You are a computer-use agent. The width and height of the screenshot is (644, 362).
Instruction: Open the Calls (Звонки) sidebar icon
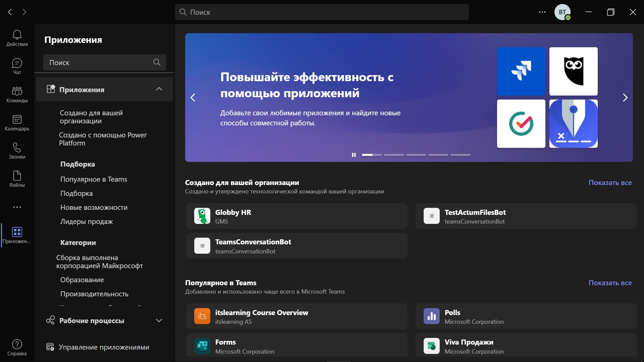coord(17,151)
